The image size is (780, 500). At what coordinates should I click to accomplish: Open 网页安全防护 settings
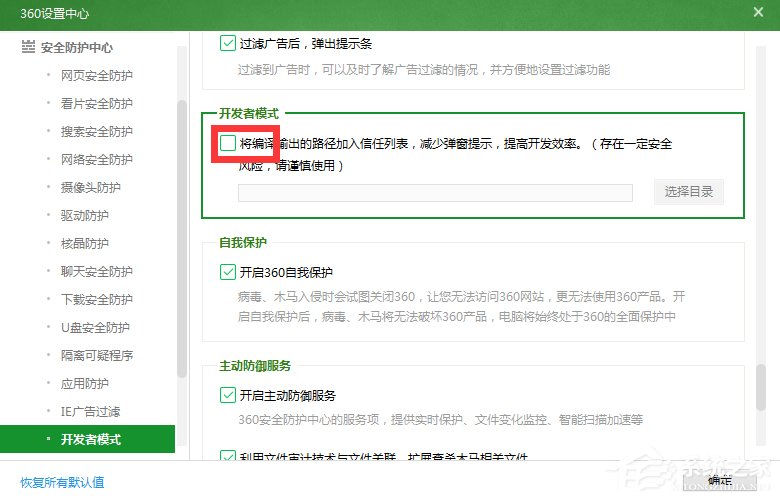tap(96, 75)
